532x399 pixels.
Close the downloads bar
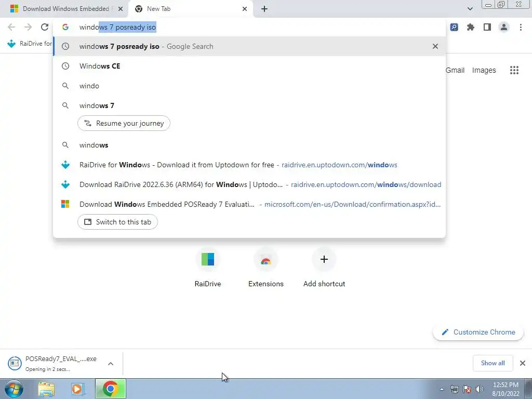pyautogui.click(x=523, y=363)
